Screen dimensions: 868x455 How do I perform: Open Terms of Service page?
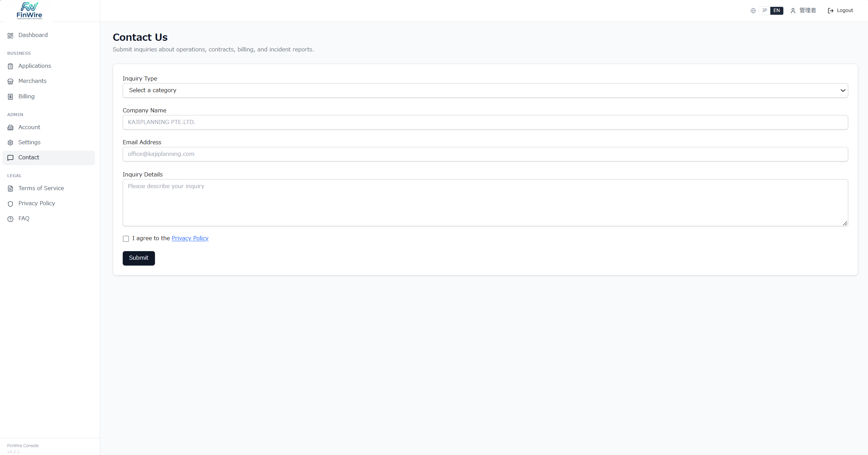click(41, 188)
